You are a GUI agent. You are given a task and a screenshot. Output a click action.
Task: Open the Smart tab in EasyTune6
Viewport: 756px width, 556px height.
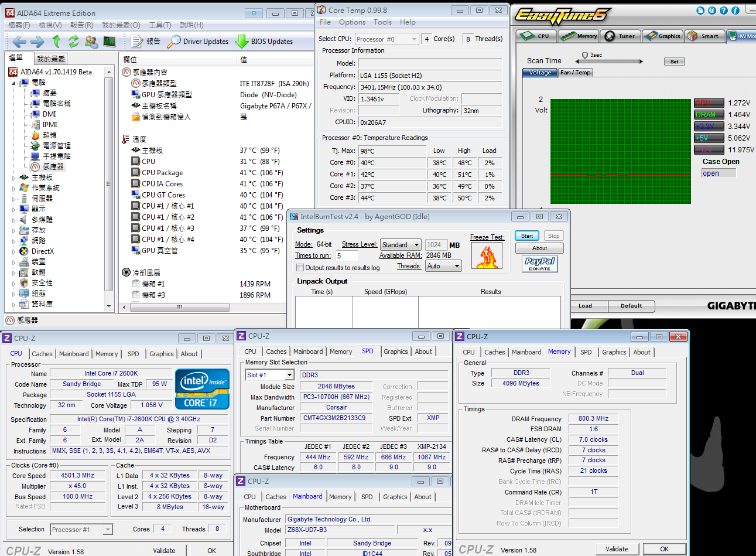[704, 36]
